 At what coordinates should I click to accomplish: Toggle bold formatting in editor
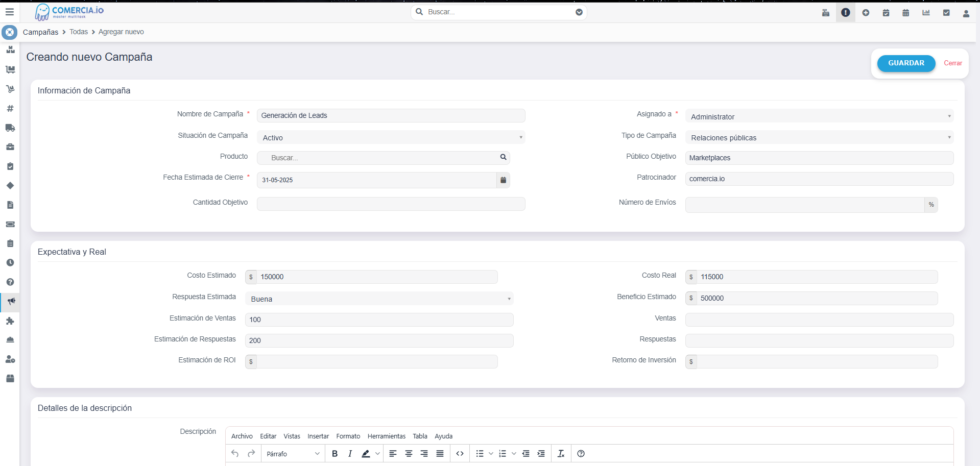point(334,454)
